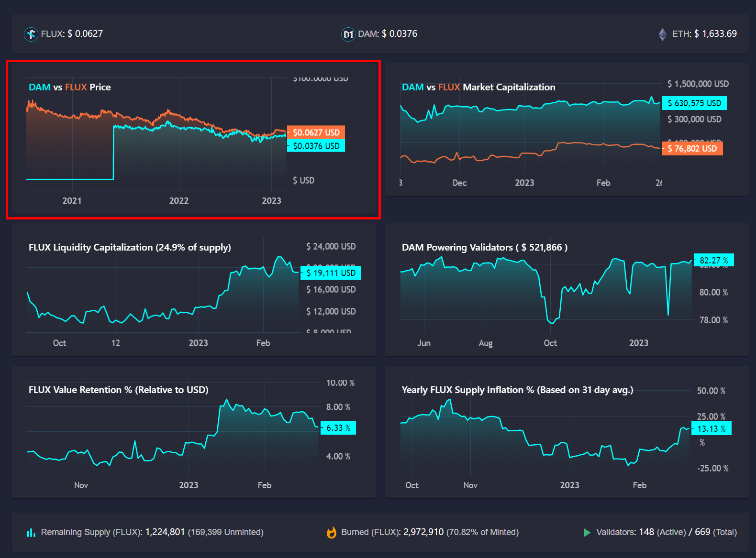756x558 pixels.
Task: Click the Remaining Supply 1,224,801 value
Action: pyautogui.click(x=165, y=532)
